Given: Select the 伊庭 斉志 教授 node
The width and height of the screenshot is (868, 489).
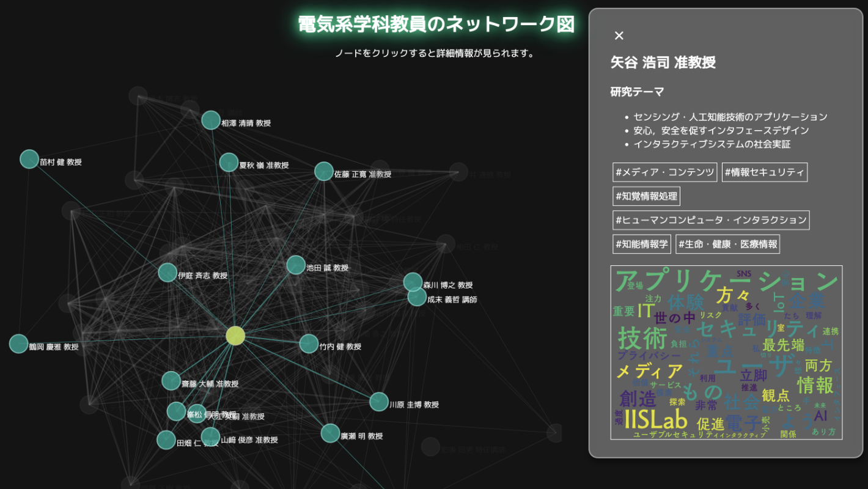Looking at the screenshot, I should [167, 273].
